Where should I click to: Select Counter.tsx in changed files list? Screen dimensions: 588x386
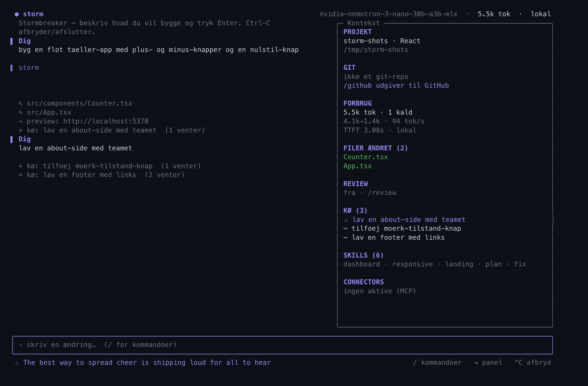click(366, 157)
